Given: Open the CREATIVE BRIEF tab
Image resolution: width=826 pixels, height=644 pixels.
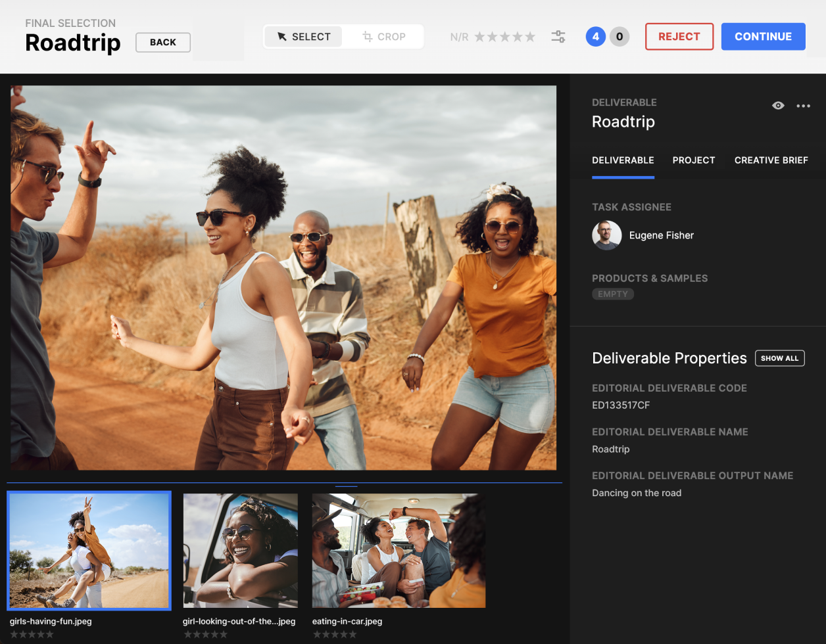Looking at the screenshot, I should tap(771, 160).
